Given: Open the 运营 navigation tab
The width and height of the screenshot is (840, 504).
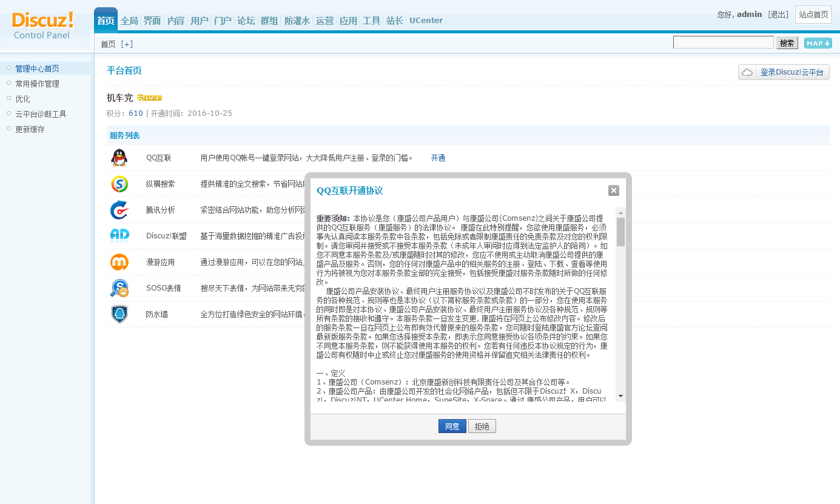Looking at the screenshot, I should 324,21.
